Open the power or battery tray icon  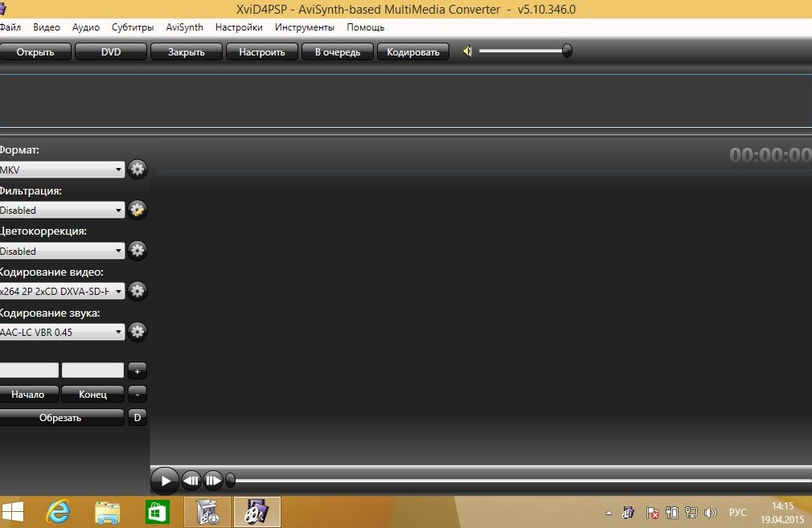[x=672, y=513]
